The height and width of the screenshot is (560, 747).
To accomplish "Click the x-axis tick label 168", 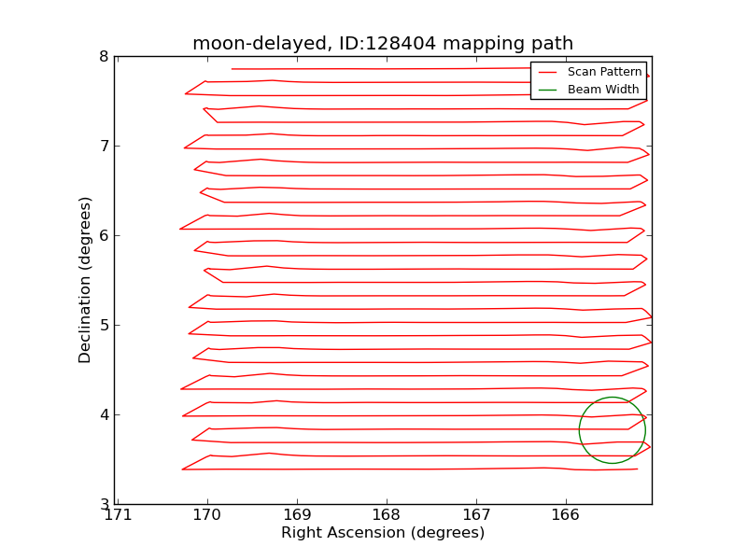I will [x=387, y=515].
